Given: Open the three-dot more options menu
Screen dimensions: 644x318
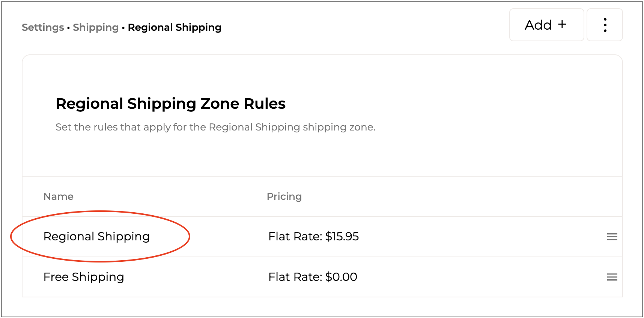Looking at the screenshot, I should (605, 25).
